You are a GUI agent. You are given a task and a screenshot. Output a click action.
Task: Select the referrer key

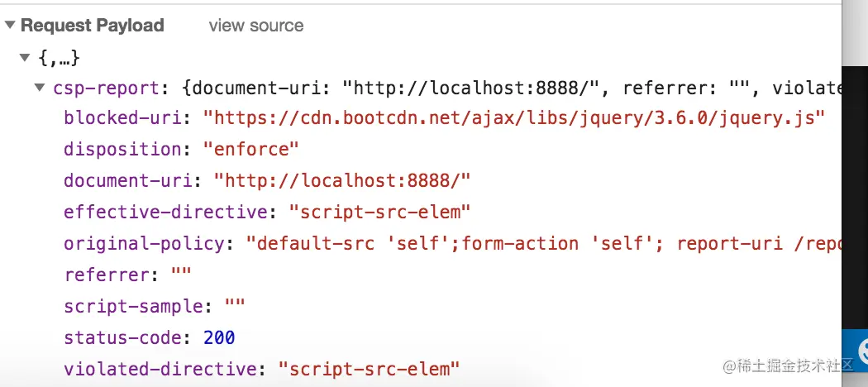(107, 275)
